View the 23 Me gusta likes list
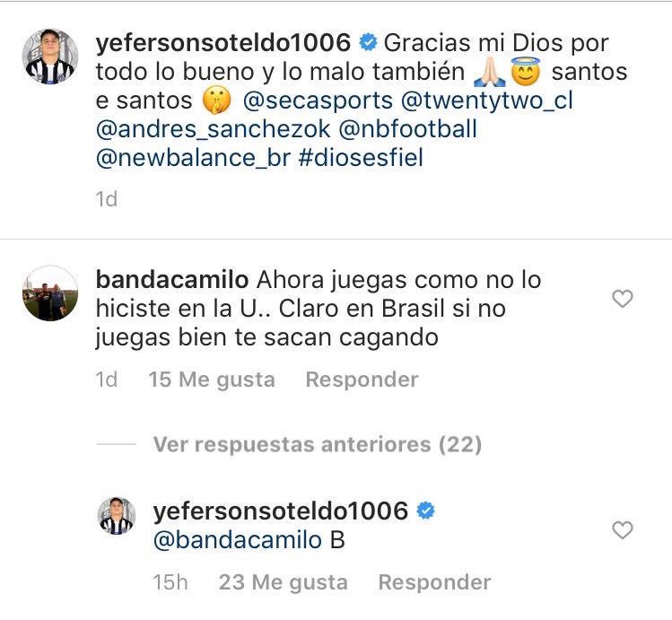The image size is (672, 620). (283, 582)
